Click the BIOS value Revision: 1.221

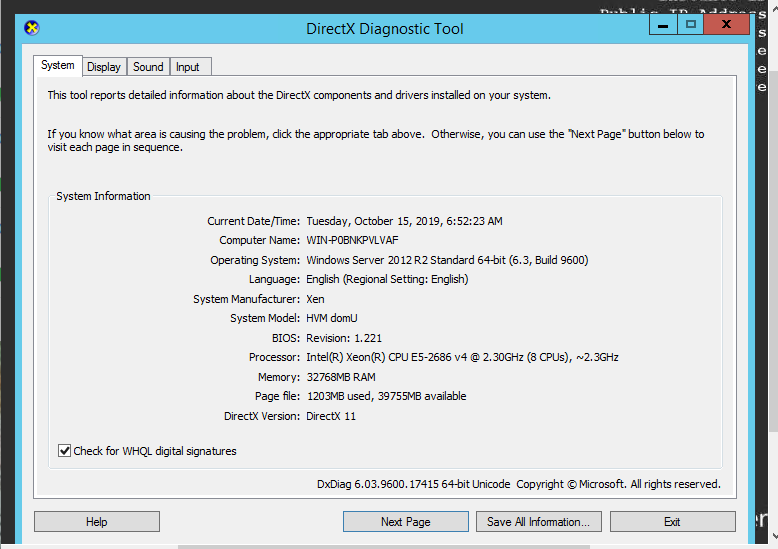(344, 338)
